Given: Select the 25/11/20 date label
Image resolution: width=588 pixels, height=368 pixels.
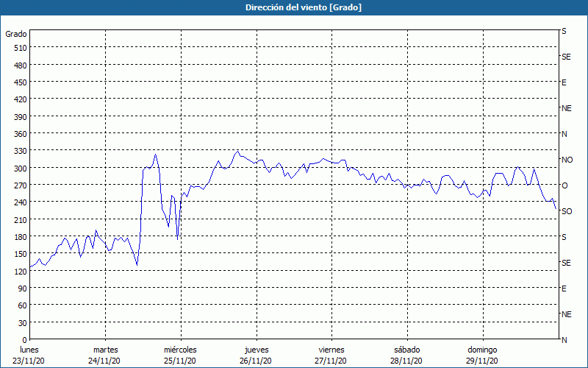Looking at the screenshot, I should (180, 361).
